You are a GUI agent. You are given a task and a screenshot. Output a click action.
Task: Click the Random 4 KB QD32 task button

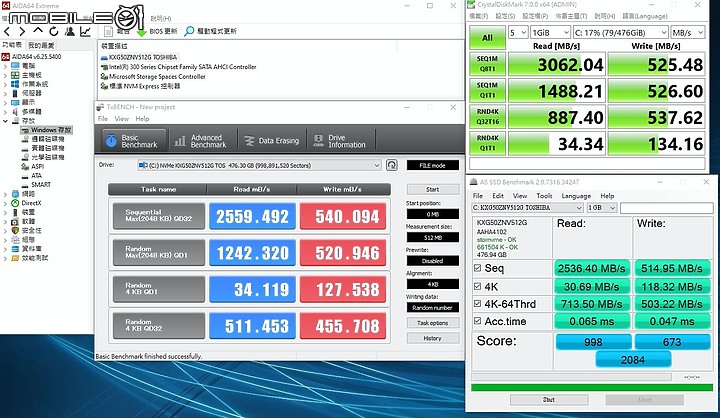(x=159, y=326)
